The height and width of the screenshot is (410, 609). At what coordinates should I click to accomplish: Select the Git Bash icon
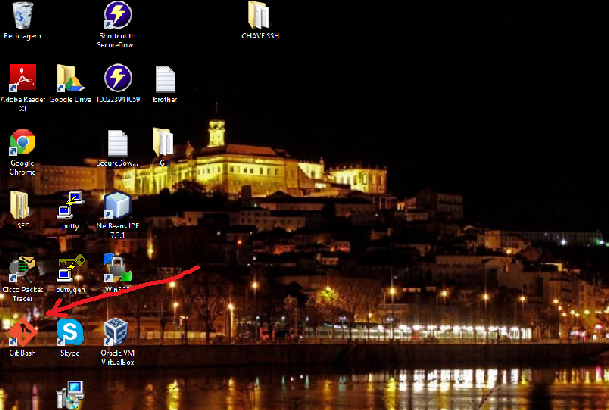pos(22,332)
